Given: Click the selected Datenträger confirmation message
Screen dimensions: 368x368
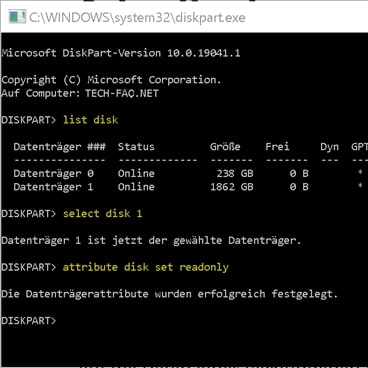Looking at the screenshot, I should pyautogui.click(x=151, y=241).
